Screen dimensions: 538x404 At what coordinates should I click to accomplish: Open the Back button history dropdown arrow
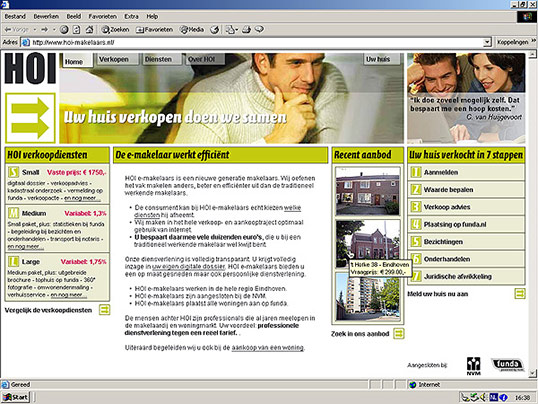(x=35, y=30)
